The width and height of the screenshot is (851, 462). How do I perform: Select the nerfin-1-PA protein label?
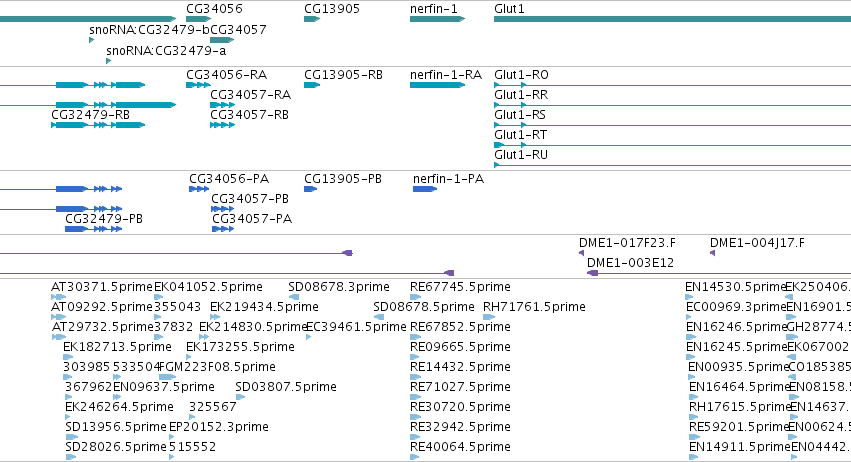point(448,179)
